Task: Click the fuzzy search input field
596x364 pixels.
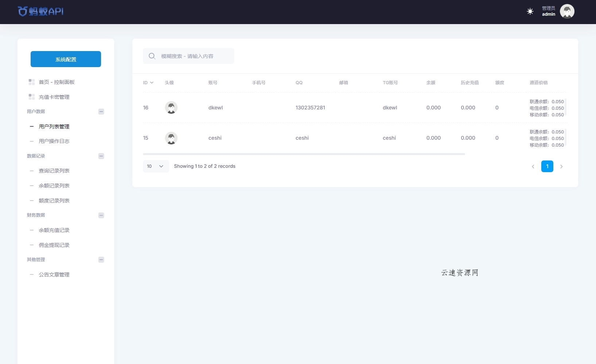Action: (x=197, y=56)
